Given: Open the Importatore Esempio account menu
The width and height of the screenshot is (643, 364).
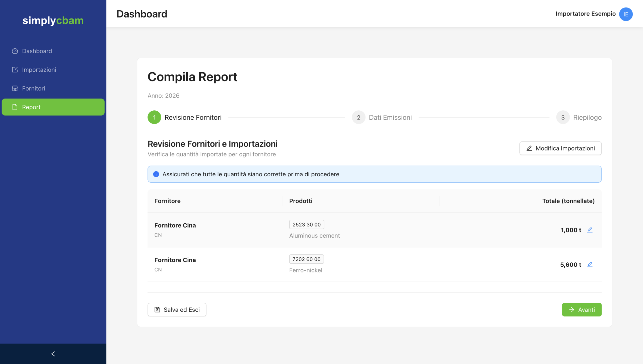Looking at the screenshot, I should [585, 14].
